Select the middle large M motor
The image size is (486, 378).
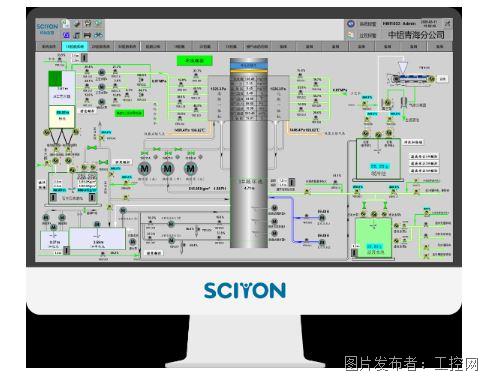coord(168,169)
